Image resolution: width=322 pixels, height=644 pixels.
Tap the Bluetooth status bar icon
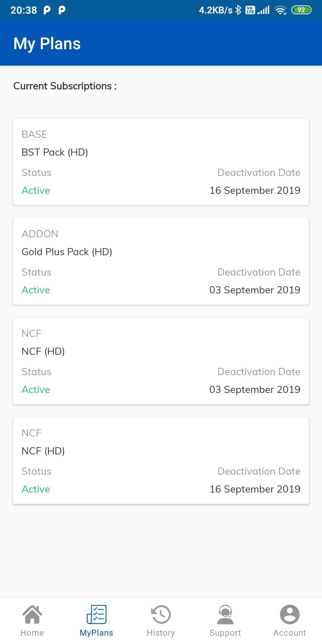tap(238, 10)
